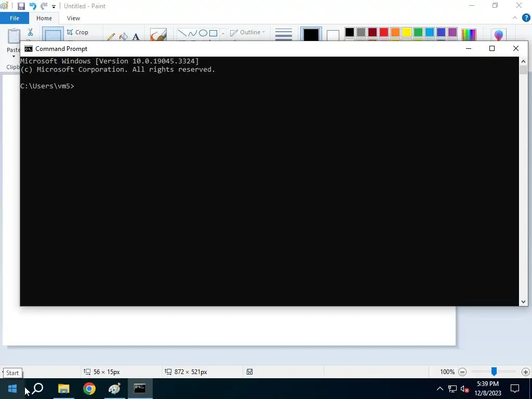Close the Command Prompt window
532x399 pixels.
[516, 48]
